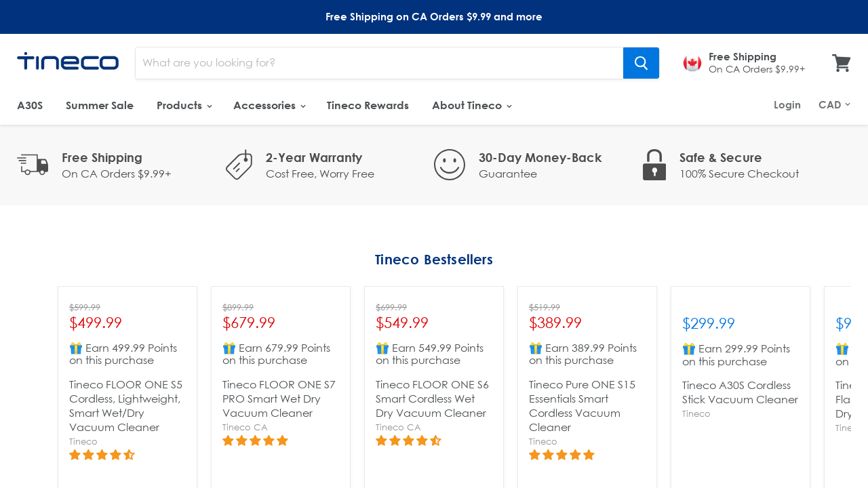Click the price tag 2-Year Warranty icon
This screenshot has width=868, height=488.
[x=239, y=165]
